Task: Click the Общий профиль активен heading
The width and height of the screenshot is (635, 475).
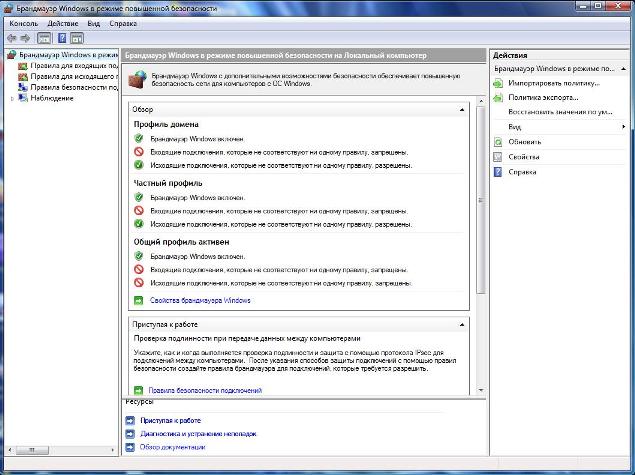Action: [181, 242]
